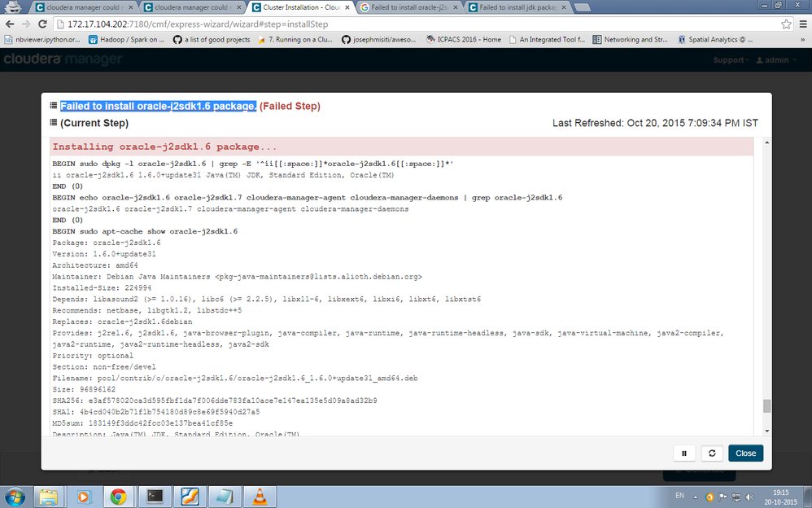Select the Cluster Installation tab

[x=300, y=7]
